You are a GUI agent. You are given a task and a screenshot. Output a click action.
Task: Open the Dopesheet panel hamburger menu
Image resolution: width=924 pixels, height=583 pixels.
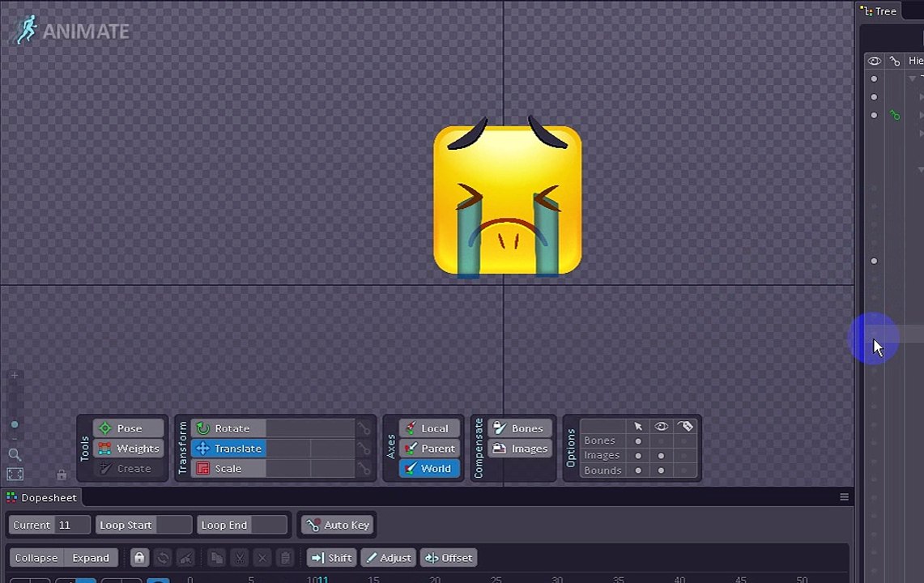coord(844,497)
